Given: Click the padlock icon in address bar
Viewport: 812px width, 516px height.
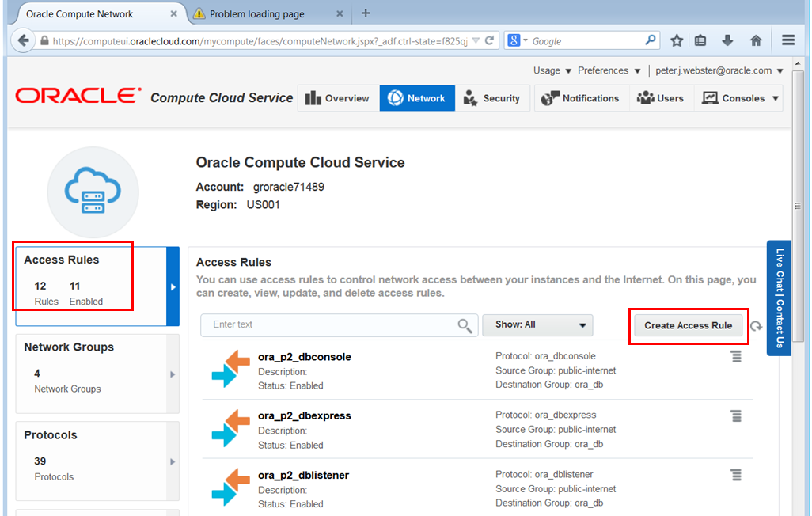Looking at the screenshot, I should click(x=44, y=41).
